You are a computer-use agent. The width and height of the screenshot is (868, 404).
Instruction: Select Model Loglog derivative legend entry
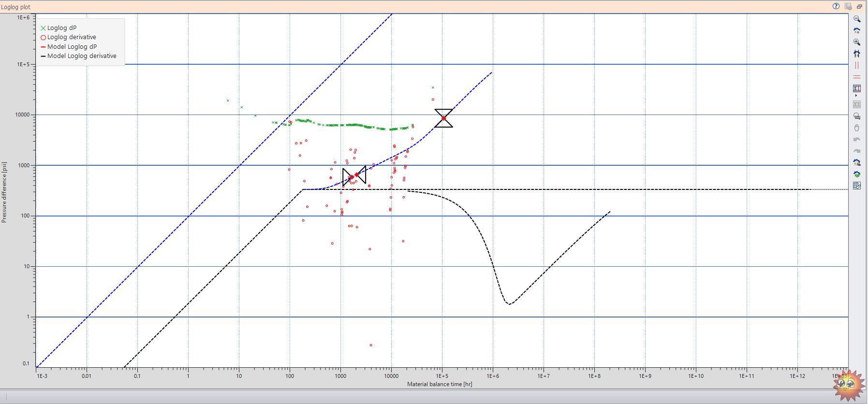point(78,56)
